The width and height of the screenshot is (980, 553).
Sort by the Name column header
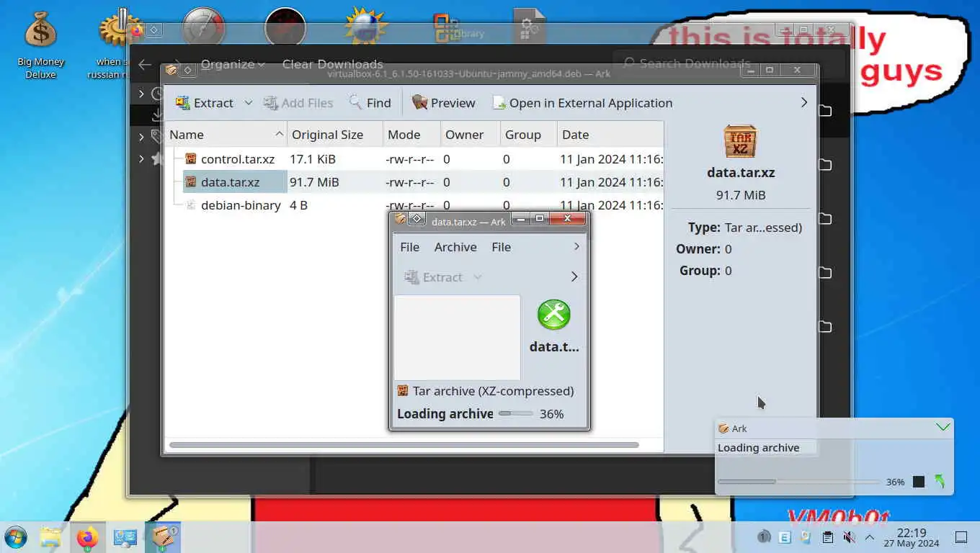[226, 135]
